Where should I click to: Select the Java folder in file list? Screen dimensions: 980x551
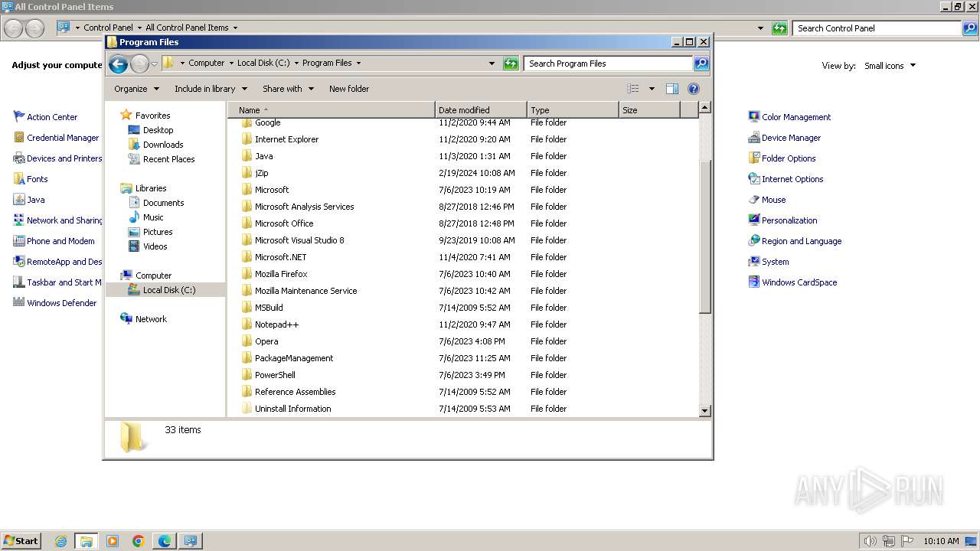tap(263, 156)
